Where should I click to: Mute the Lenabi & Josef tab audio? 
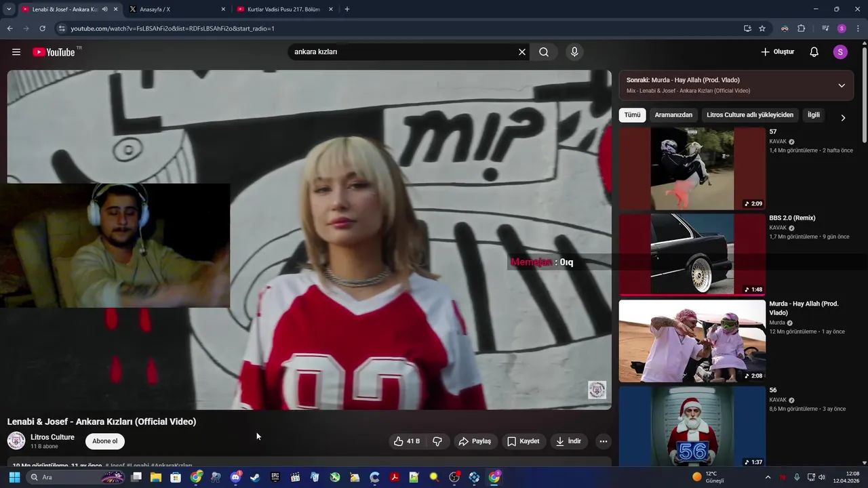click(x=104, y=9)
